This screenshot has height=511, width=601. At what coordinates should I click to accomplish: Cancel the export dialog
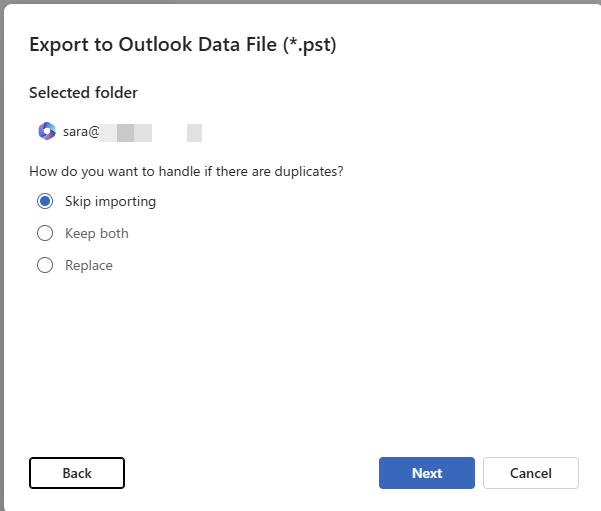(530, 473)
